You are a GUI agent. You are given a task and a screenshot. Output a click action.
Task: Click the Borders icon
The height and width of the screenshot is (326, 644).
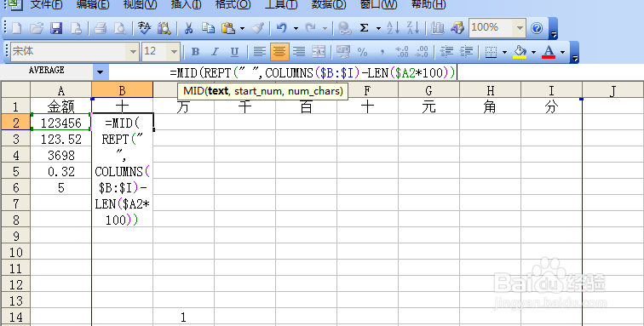click(x=491, y=52)
